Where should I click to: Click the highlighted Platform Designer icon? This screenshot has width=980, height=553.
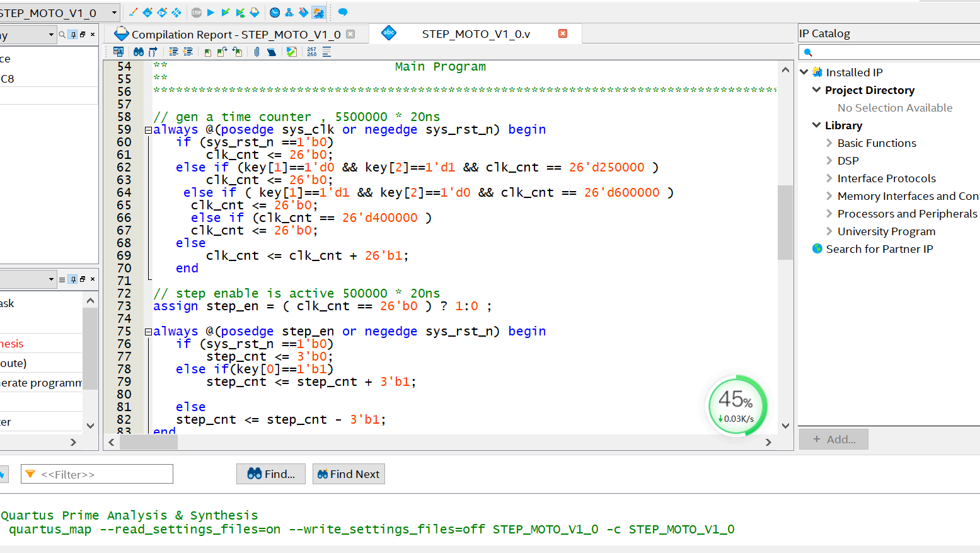[319, 12]
